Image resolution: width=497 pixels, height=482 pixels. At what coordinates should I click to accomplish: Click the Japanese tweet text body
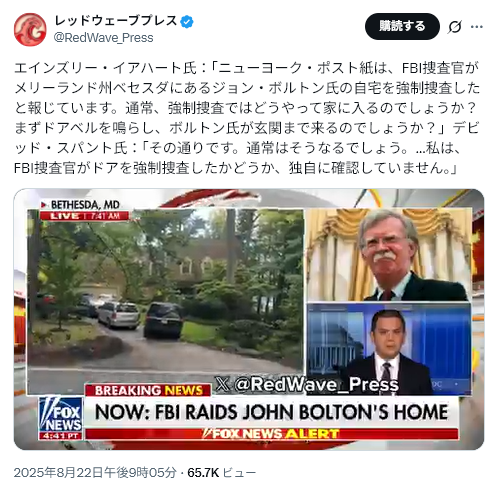[247, 118]
